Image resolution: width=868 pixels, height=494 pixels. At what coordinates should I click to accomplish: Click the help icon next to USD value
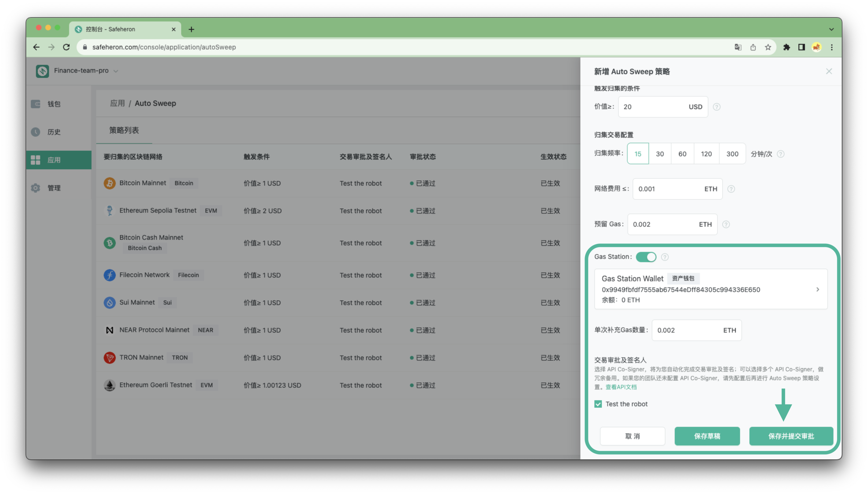(x=716, y=107)
